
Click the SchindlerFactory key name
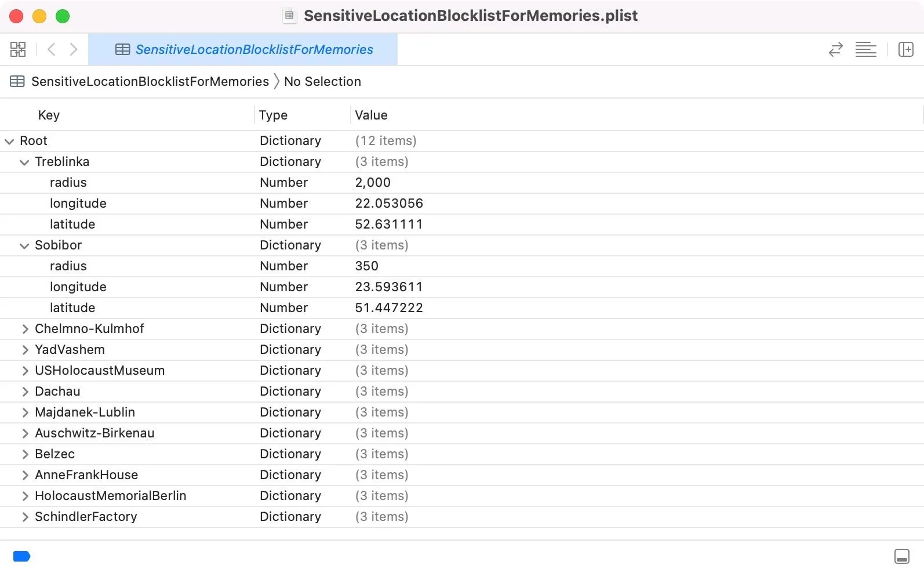[86, 516]
